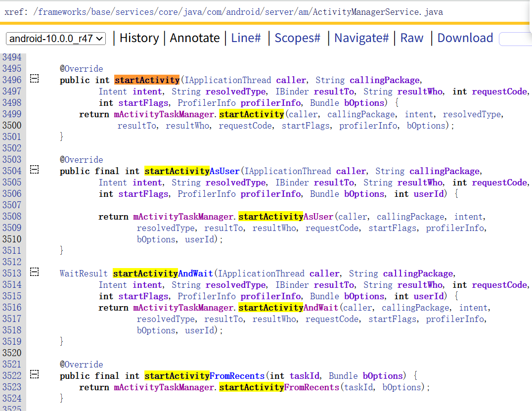Image resolution: width=532 pixels, height=411 pixels.
Task: Switch to Annotate mode
Action: [x=194, y=38]
